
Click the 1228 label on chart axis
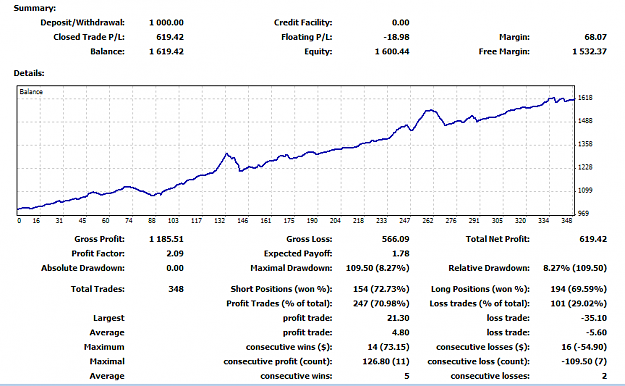(x=585, y=167)
